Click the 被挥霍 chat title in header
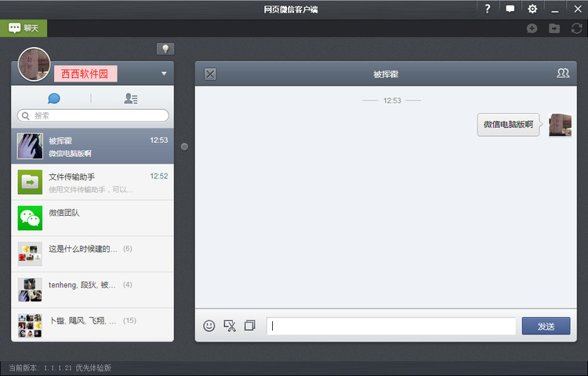Image resolution: width=588 pixels, height=376 pixels. coord(386,75)
